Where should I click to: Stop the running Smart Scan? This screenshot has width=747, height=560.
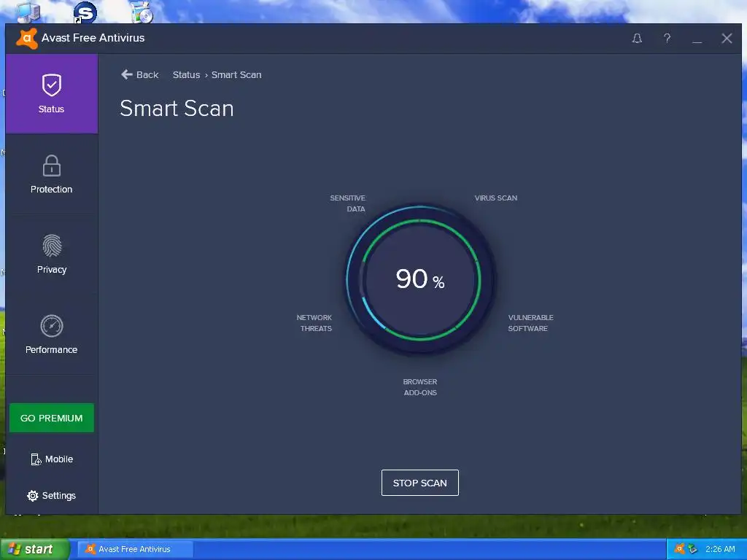click(x=419, y=483)
